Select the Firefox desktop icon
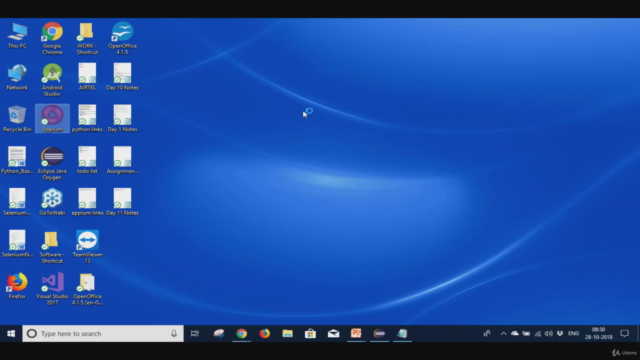This screenshot has width=640, height=360. (x=17, y=286)
